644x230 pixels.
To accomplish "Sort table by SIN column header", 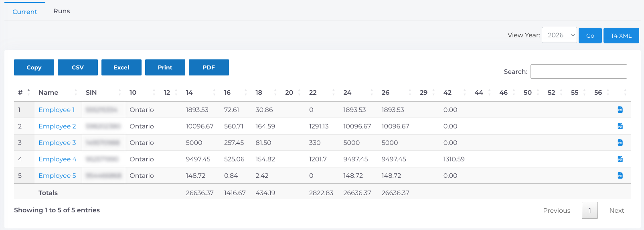I will [91, 92].
